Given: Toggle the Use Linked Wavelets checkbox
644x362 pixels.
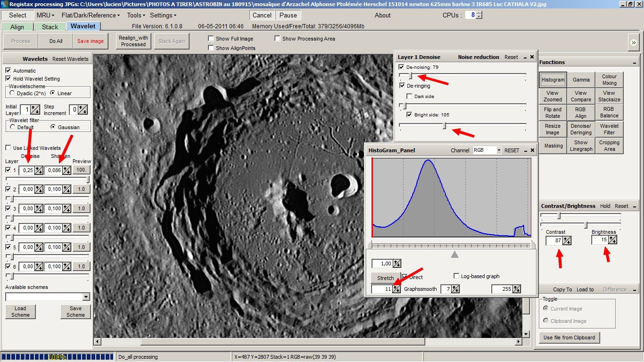Looking at the screenshot, I should 8,148.
